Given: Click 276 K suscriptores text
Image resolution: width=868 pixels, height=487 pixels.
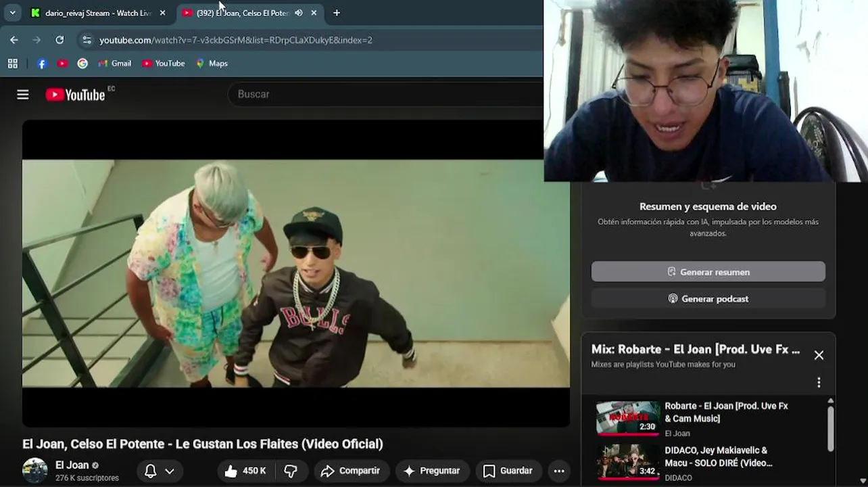Looking at the screenshot, I should (x=87, y=478).
